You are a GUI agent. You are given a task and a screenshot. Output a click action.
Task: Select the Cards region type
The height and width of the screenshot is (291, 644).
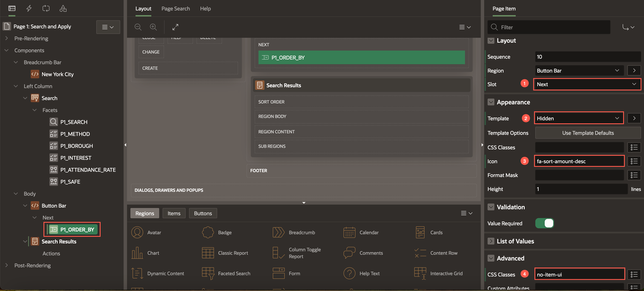[x=429, y=233]
